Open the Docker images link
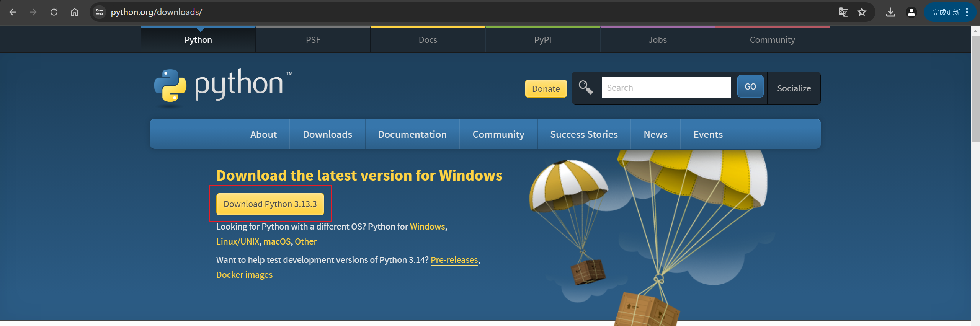 tap(244, 275)
